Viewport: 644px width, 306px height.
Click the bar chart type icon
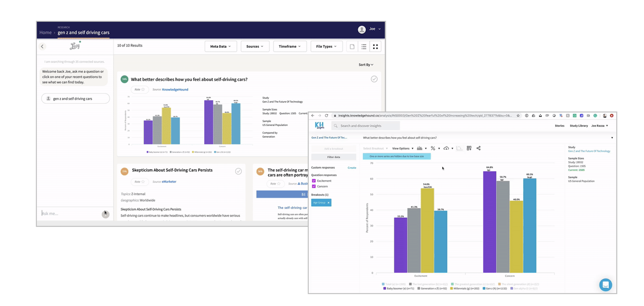point(420,148)
